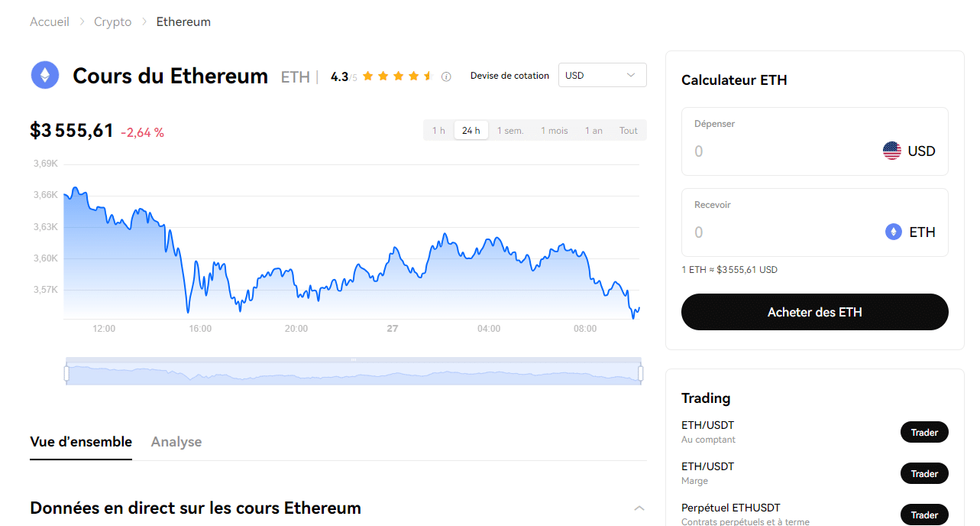The width and height of the screenshot is (980, 526).
Task: Click breadcrumb chevron after Crypto
Action: point(144,21)
